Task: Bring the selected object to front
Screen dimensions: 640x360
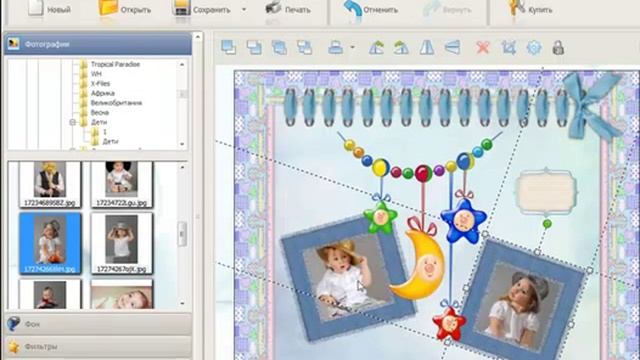Action: coord(229,47)
